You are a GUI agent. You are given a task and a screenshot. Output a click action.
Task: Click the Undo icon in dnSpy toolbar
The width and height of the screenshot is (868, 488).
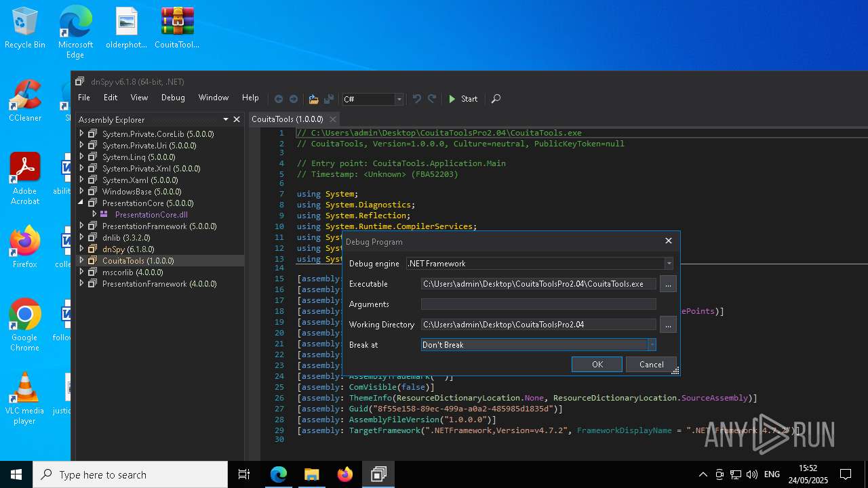pos(416,99)
